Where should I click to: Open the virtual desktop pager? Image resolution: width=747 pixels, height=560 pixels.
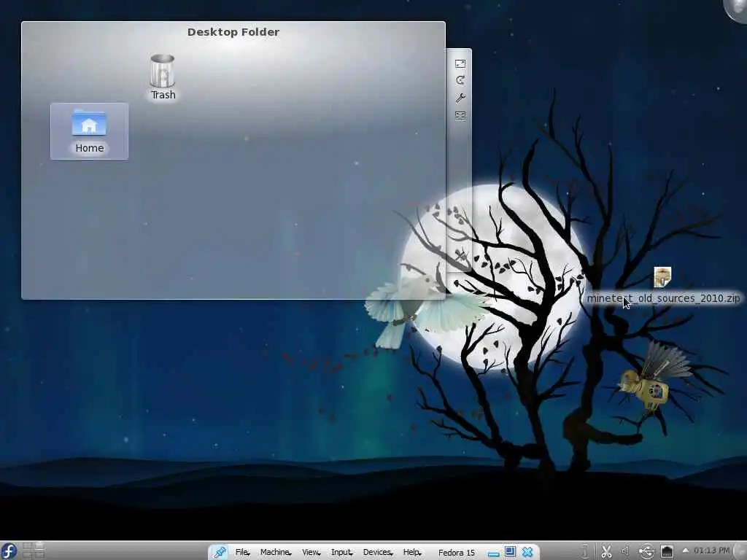click(34, 551)
